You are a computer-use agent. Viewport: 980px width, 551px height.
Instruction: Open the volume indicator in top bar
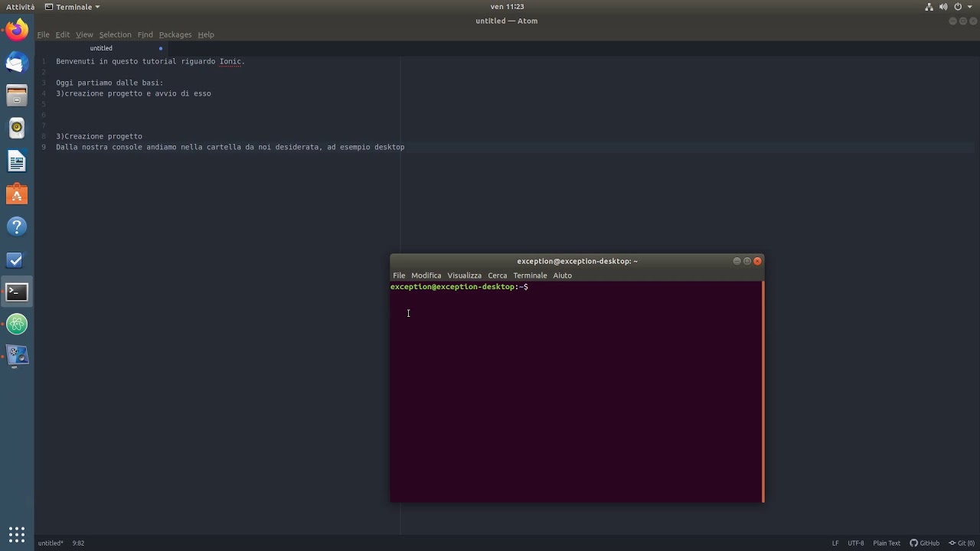click(943, 7)
